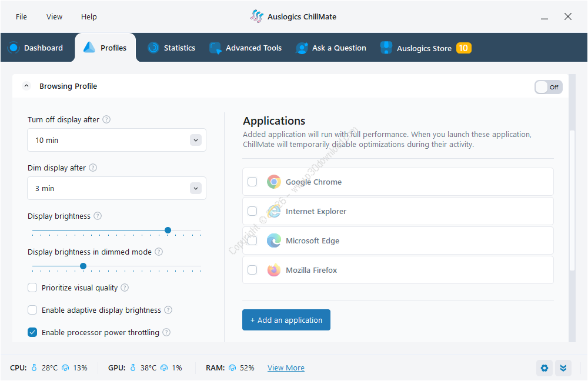Click the Internet Explorer icon
588x381 pixels.
click(274, 211)
